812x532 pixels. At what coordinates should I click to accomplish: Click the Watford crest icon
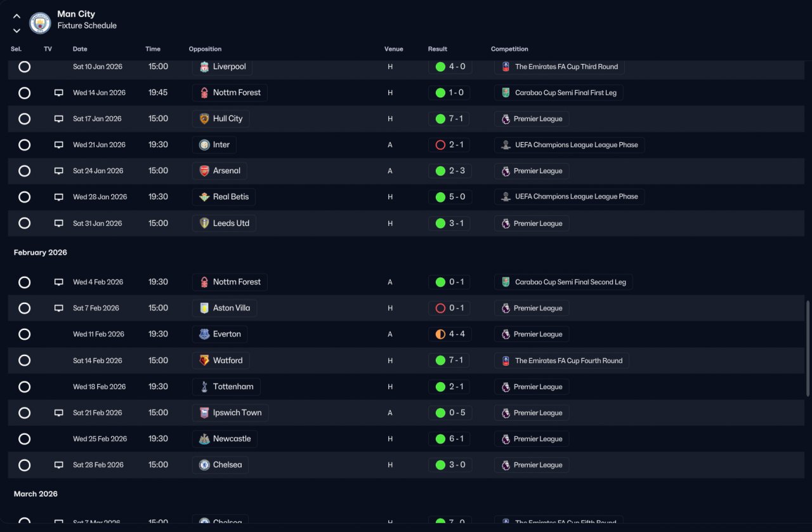[x=204, y=361]
